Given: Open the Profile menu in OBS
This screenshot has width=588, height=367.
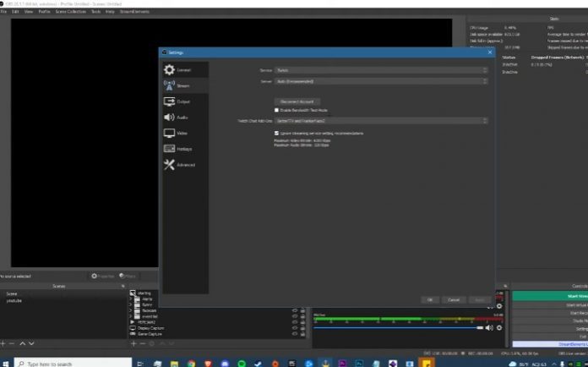Looking at the screenshot, I should (x=44, y=12).
